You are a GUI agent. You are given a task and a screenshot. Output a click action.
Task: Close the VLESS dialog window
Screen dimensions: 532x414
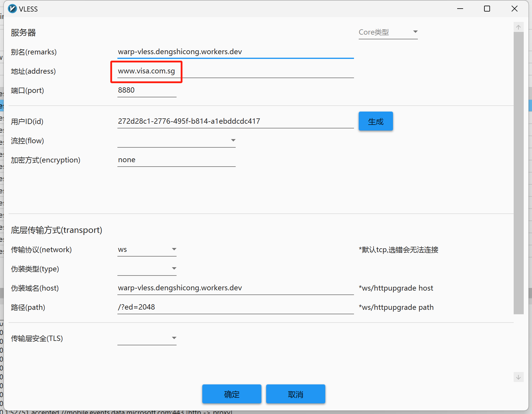tap(515, 9)
